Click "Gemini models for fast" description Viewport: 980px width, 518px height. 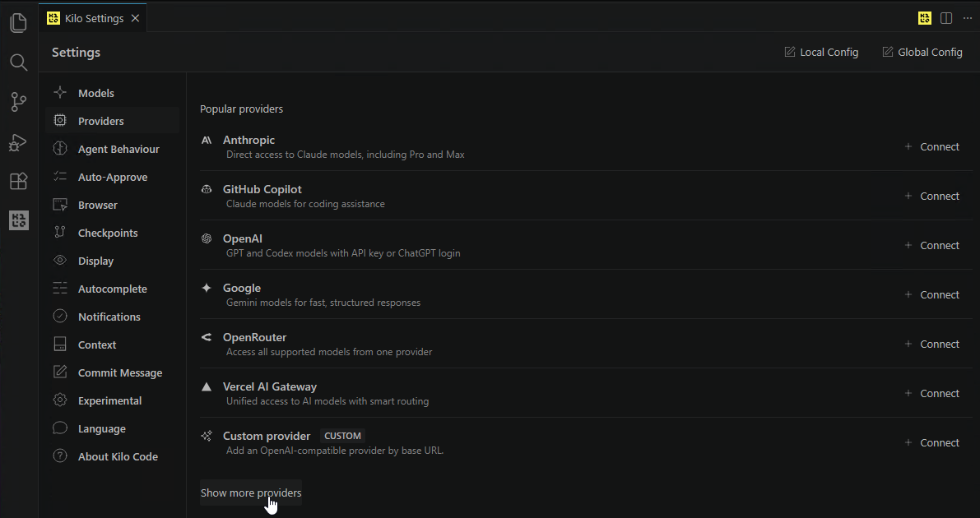click(323, 303)
